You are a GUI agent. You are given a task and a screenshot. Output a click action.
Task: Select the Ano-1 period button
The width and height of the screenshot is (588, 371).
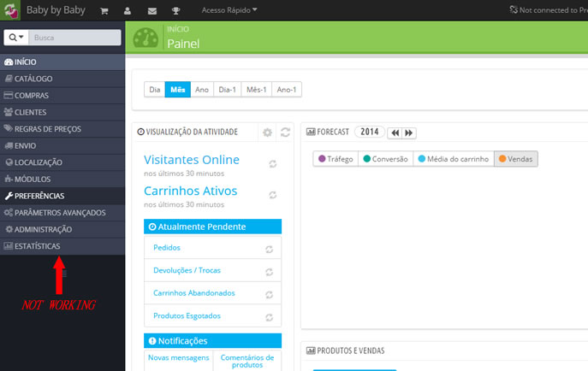tap(287, 90)
